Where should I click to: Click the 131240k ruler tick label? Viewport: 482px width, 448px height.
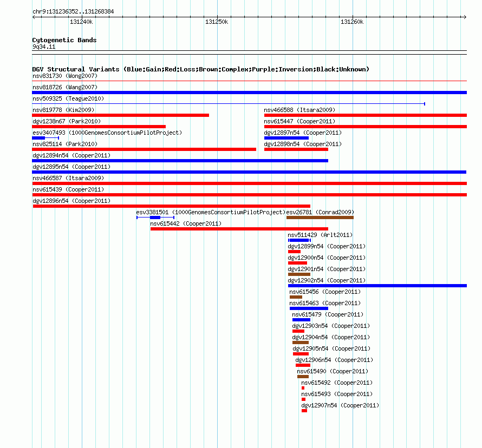coord(81,22)
